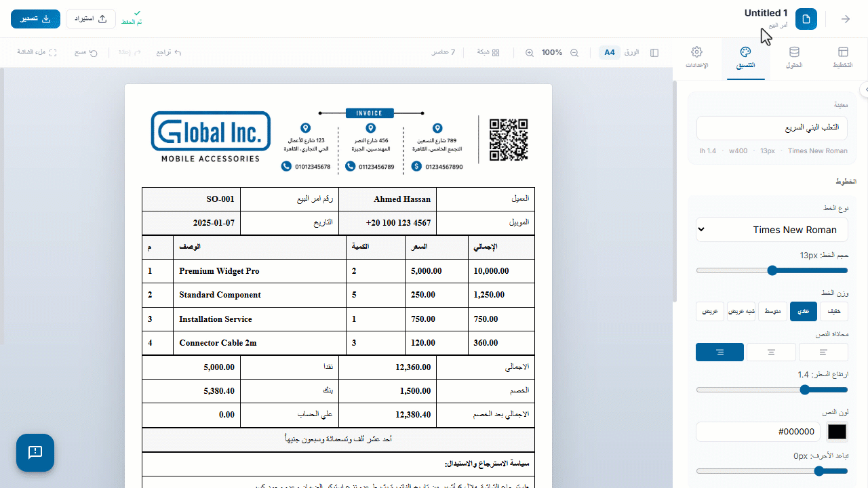Click the تصدير (Export) button
The width and height of the screenshot is (868, 488).
coord(36,19)
